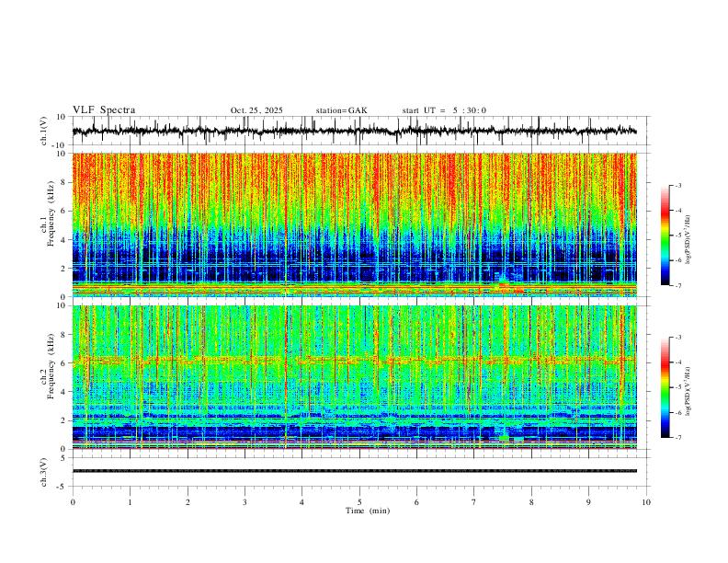Image resolution: width=728 pixels, height=563 pixels.
Task: Click the 'start UT = 5 :30: 0' label
Action: tap(444, 110)
